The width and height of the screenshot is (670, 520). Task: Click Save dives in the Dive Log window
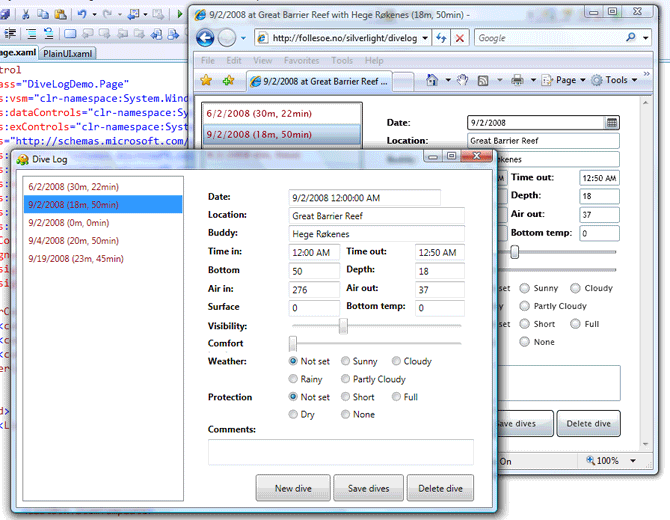(368, 488)
